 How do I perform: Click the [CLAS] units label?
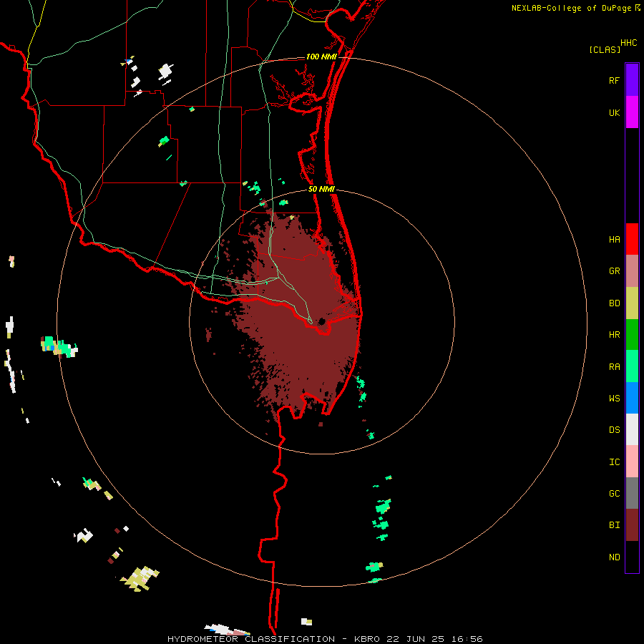[x=605, y=50]
